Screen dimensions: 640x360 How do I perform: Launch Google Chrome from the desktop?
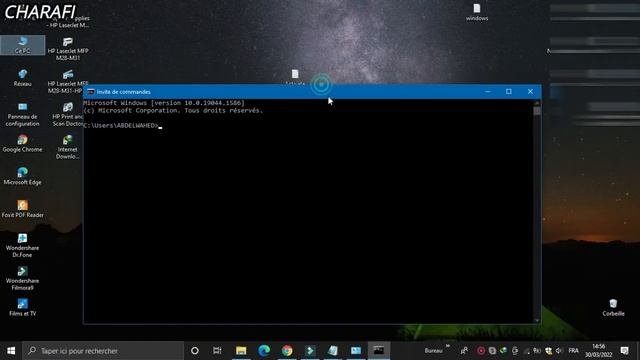[22, 144]
